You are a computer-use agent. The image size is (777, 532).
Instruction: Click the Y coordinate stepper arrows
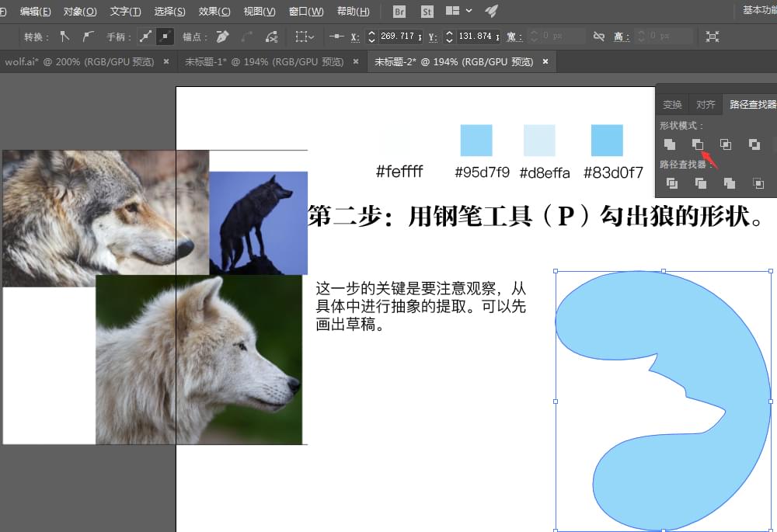(x=449, y=37)
